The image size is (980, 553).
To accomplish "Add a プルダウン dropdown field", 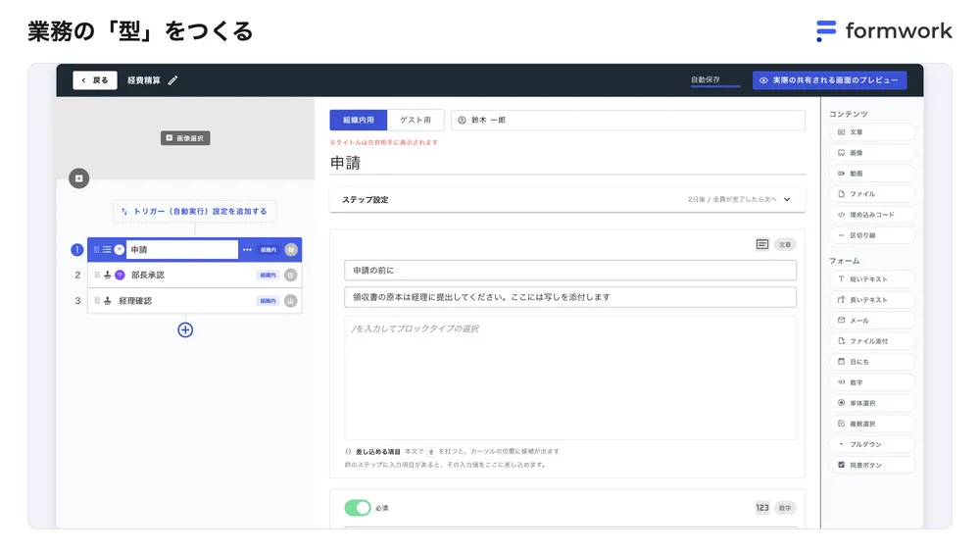I will 872,444.
